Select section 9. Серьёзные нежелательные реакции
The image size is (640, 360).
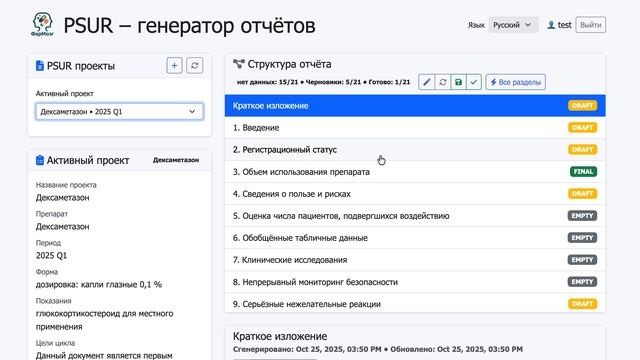pyautogui.click(x=415, y=303)
